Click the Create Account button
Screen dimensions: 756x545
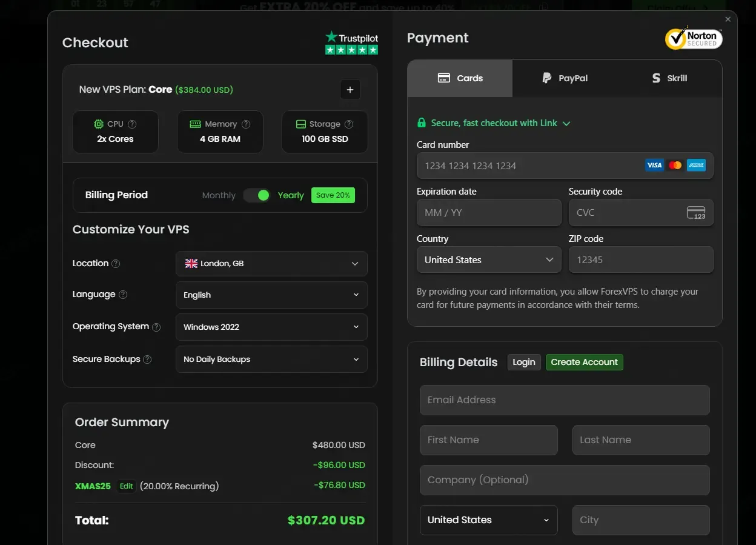[x=585, y=362]
